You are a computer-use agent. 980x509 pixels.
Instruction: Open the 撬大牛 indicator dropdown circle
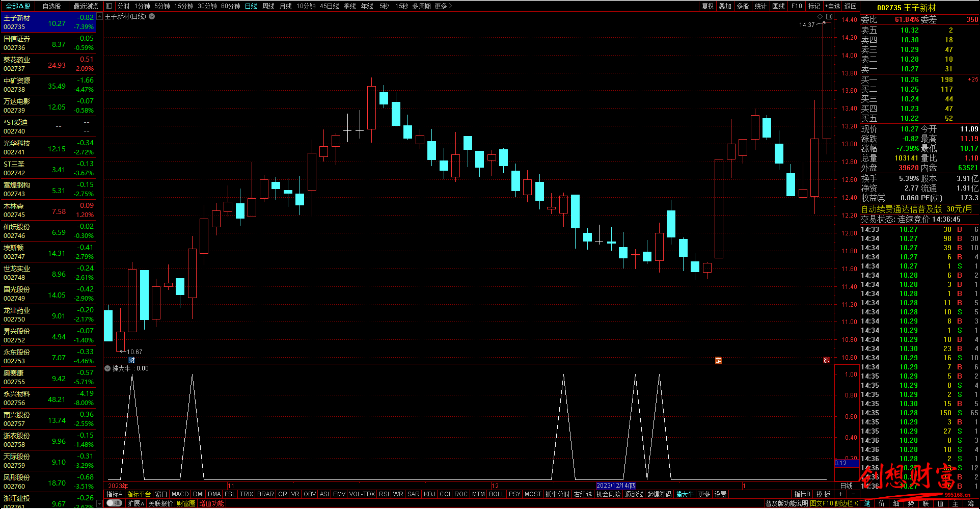[107, 368]
